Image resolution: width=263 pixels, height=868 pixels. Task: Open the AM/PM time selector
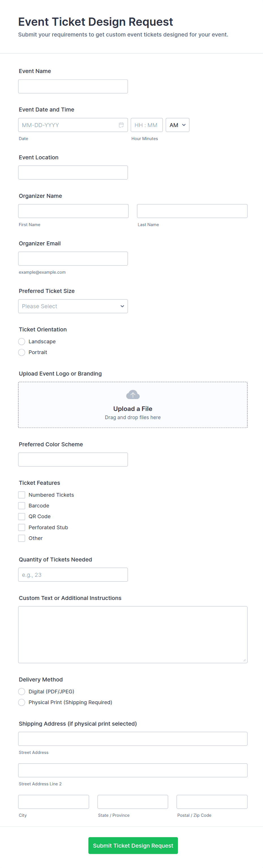177,125
